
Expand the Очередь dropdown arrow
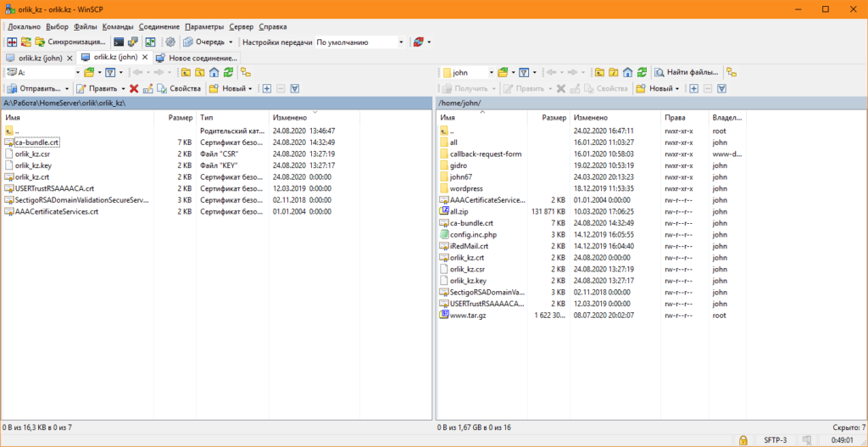231,42
